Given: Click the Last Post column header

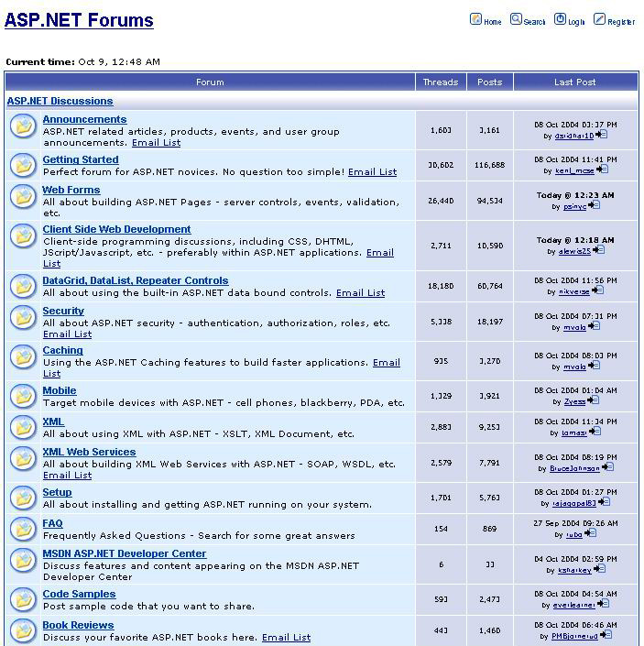Looking at the screenshot, I should [x=575, y=82].
